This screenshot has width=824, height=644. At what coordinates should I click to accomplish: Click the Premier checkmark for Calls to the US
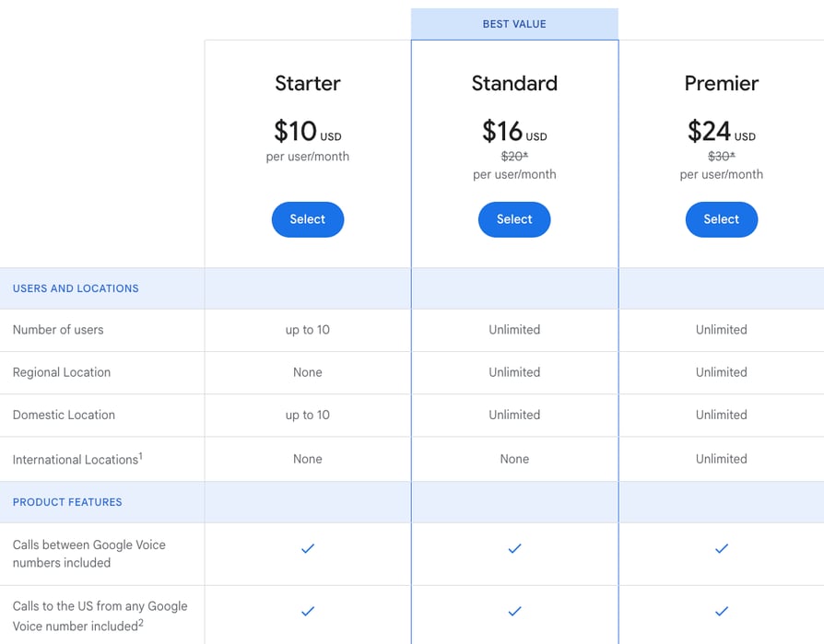(722, 611)
